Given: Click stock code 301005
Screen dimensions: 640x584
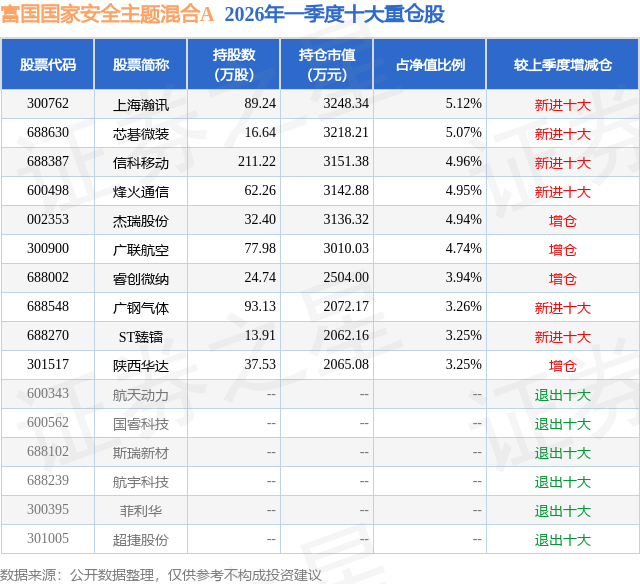Looking at the screenshot, I should pos(48,538).
